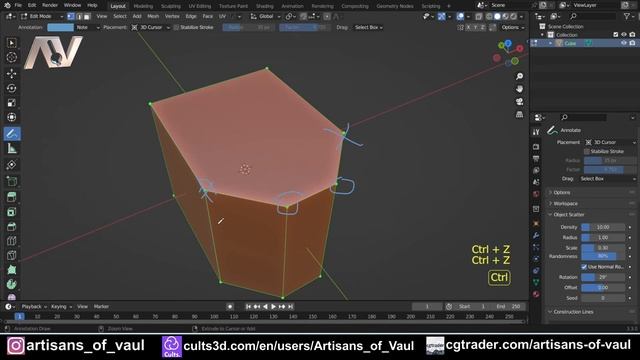Select the Scale tool
This screenshot has height=360, width=640.
coord(11,102)
